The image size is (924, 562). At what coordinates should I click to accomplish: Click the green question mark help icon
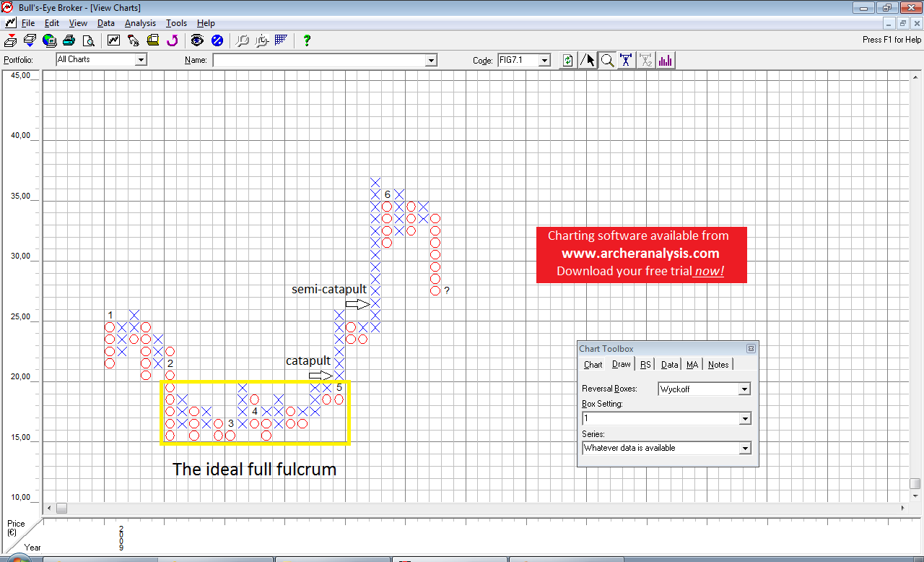pos(307,40)
